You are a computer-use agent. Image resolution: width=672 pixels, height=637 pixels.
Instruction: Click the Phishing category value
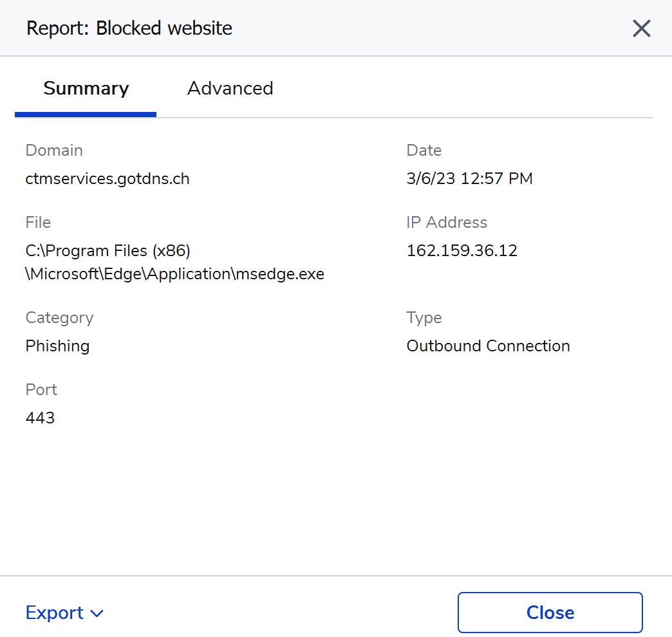57,346
